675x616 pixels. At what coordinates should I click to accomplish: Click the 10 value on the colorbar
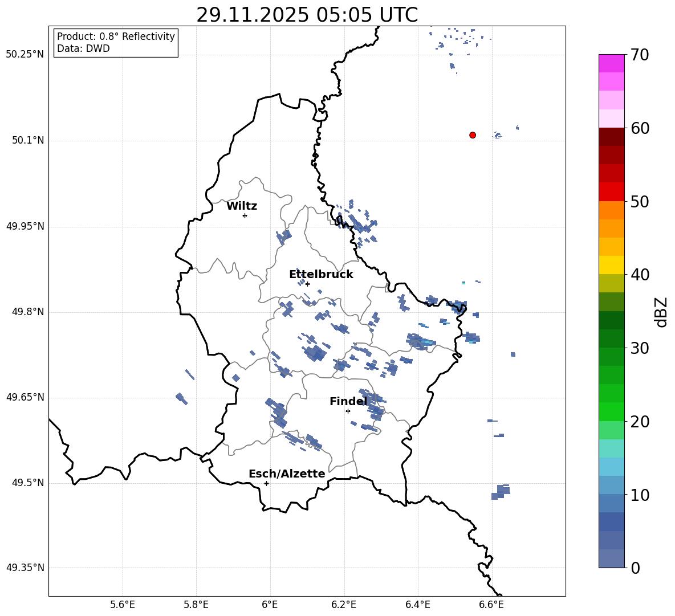639,495
